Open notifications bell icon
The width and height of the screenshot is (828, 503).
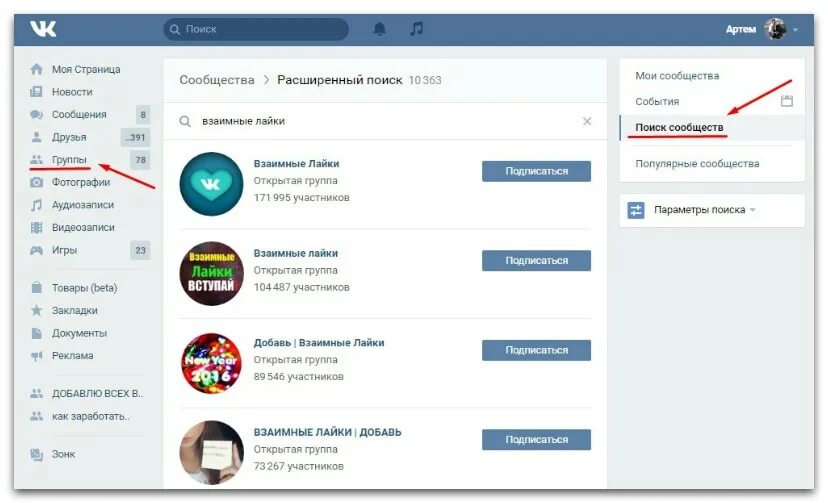379,29
